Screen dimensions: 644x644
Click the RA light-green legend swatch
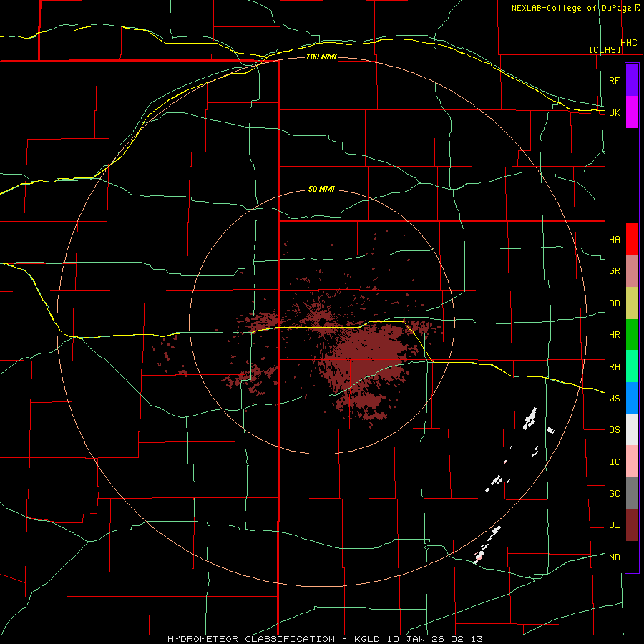(x=632, y=366)
